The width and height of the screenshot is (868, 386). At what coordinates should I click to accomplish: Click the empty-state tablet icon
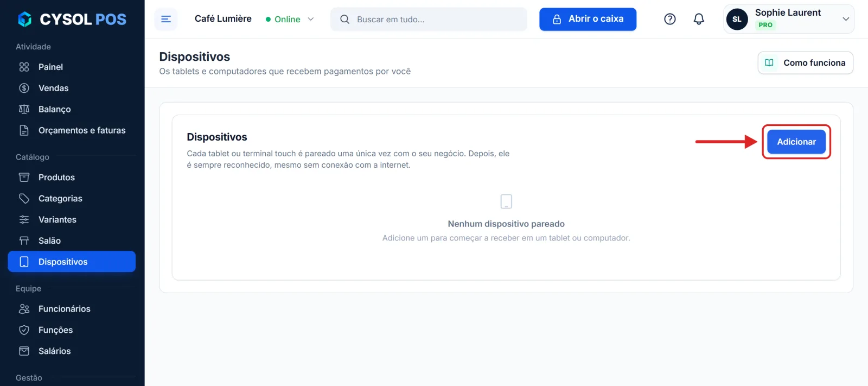point(506,201)
